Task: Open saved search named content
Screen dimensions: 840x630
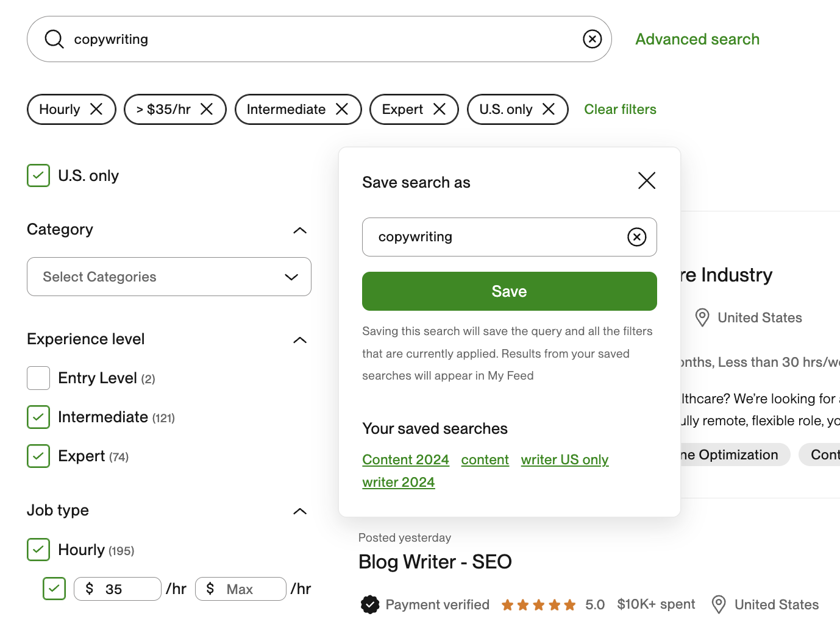Action: coord(485,459)
